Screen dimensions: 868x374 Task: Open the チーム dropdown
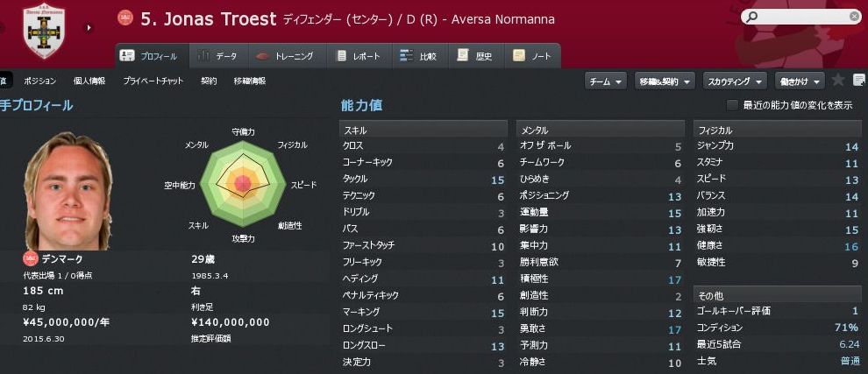click(x=606, y=81)
